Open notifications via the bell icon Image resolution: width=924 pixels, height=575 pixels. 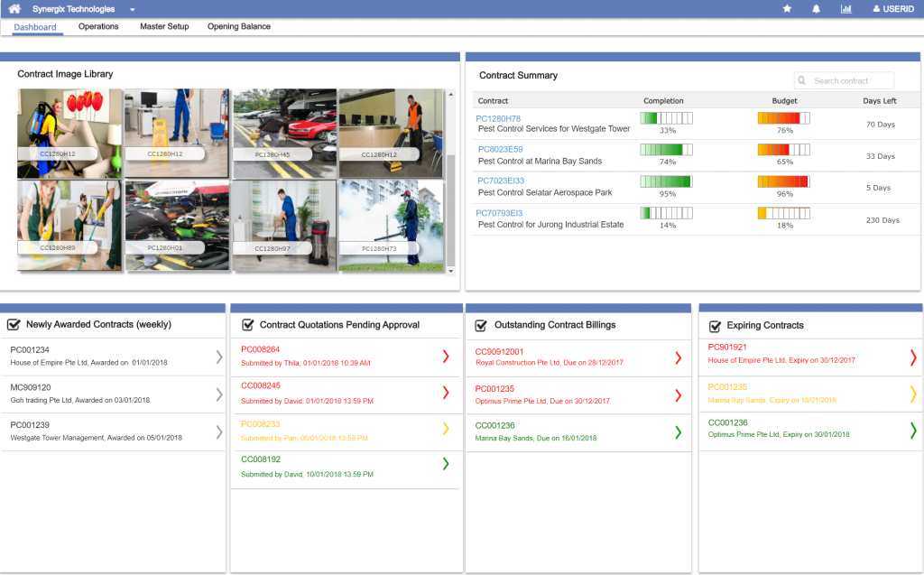click(814, 8)
